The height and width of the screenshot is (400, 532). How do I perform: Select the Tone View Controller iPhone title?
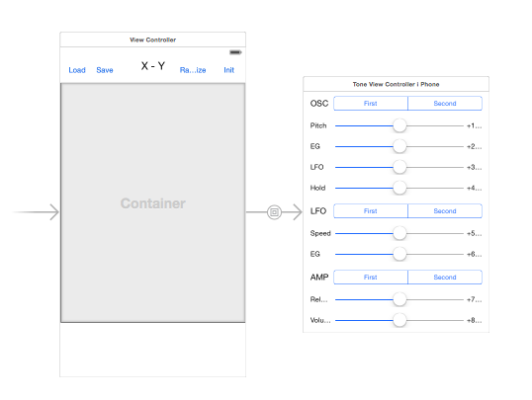396,84
